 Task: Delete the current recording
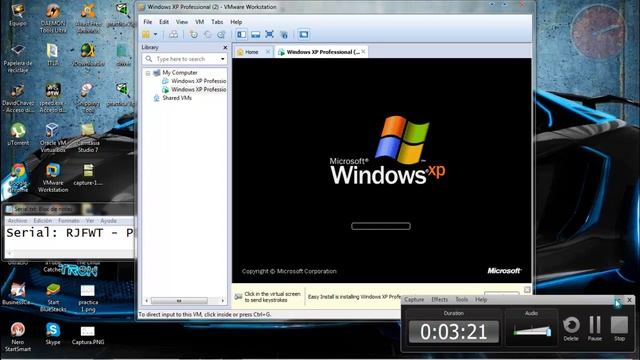571,328
